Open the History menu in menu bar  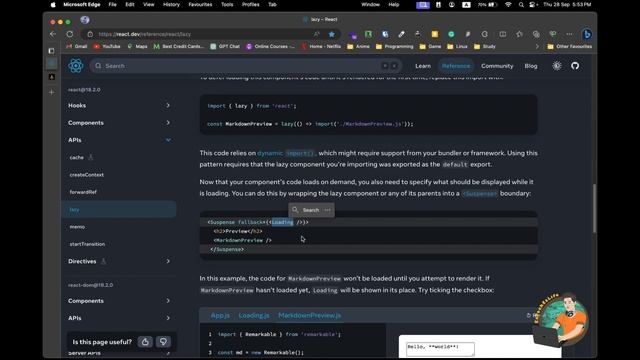[x=171, y=4]
